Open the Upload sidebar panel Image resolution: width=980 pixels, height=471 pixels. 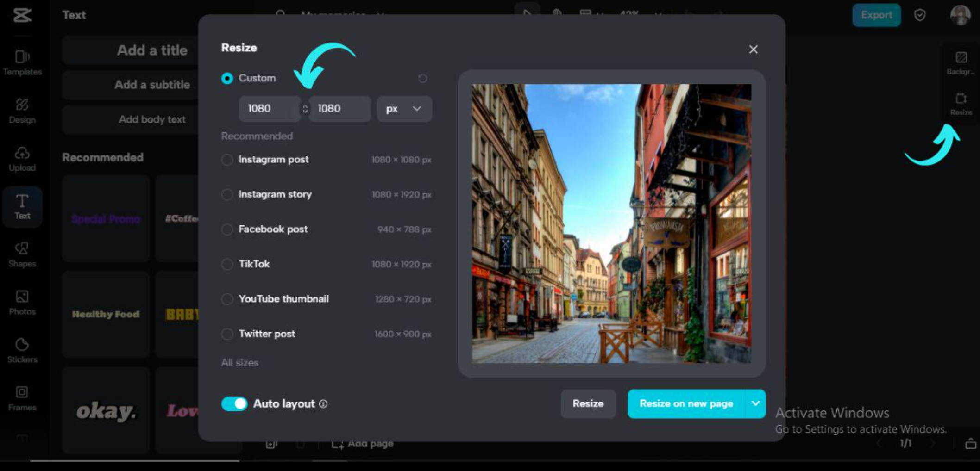tap(22, 159)
